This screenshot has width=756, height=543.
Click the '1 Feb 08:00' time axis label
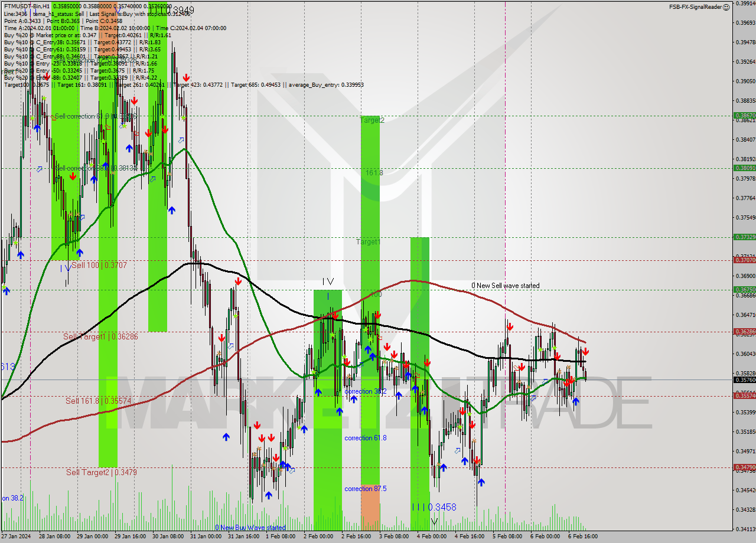[x=281, y=537]
